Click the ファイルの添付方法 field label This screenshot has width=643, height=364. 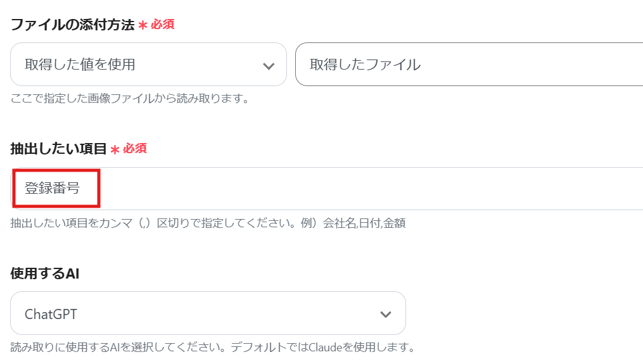tap(72, 25)
